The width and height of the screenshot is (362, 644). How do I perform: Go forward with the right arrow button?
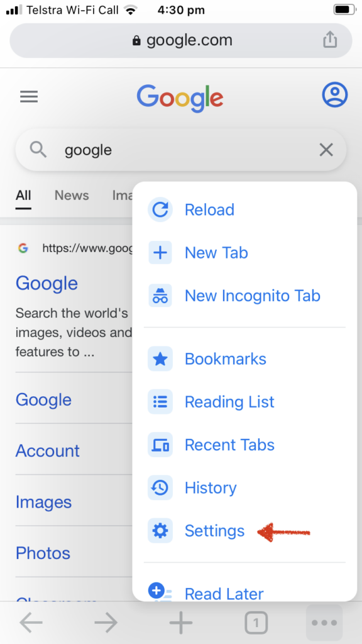pyautogui.click(x=106, y=623)
